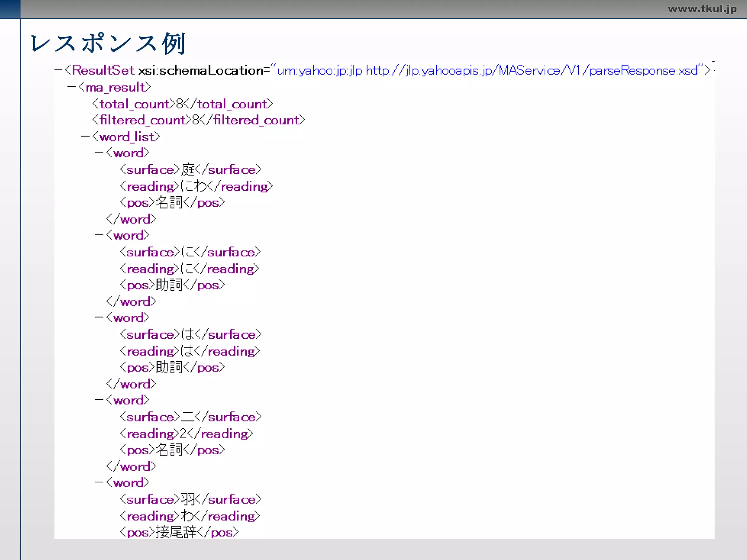This screenshot has height=560, width=747.
Task: Click the schemaLocation URL value
Action: (x=487, y=70)
